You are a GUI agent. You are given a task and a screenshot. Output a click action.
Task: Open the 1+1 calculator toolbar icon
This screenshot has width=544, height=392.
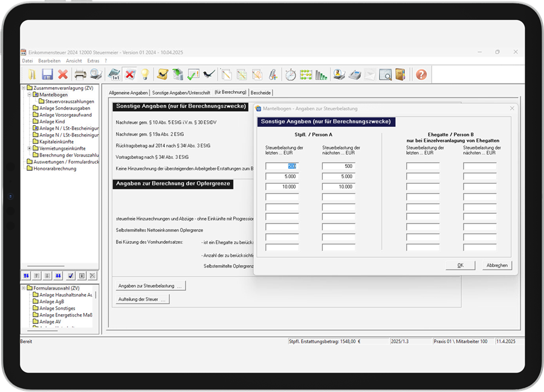coord(114,74)
